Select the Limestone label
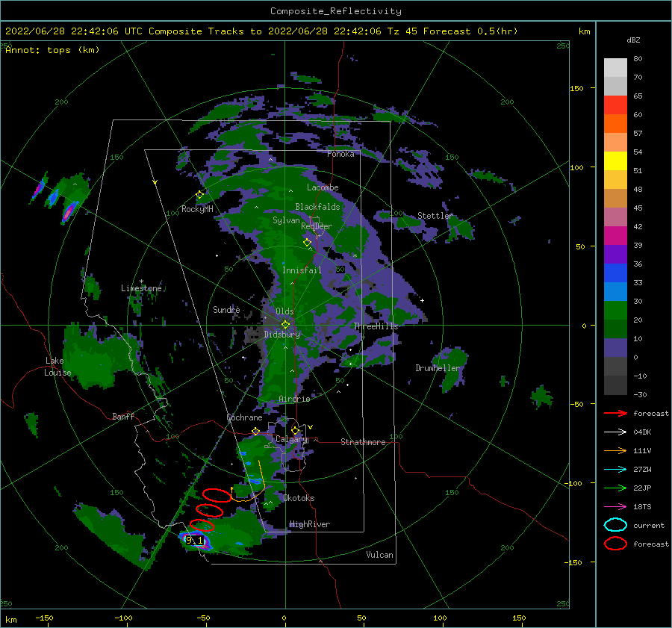Image resolution: width=672 pixels, height=628 pixels. (x=141, y=288)
